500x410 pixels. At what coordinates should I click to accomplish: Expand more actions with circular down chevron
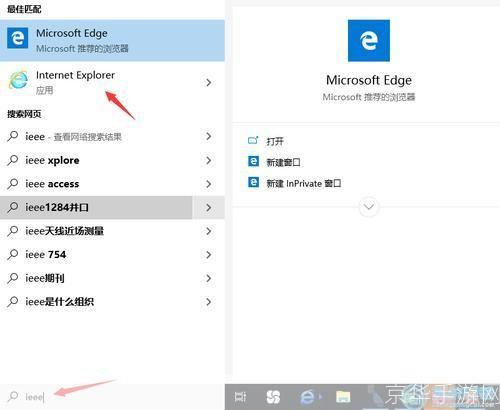point(369,207)
